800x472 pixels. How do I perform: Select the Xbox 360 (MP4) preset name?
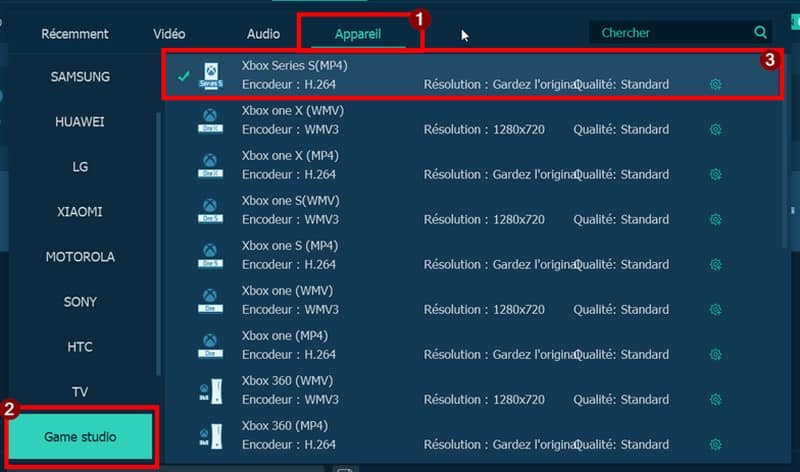point(285,426)
